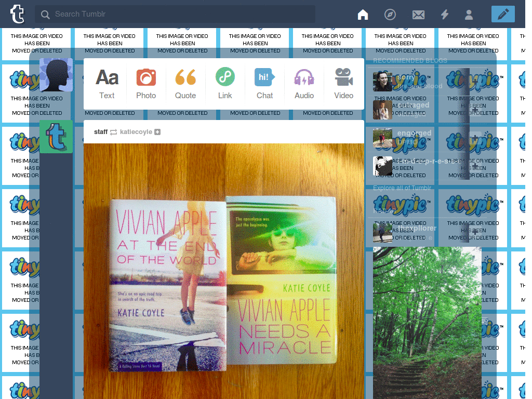Focus the Search Tumblr field
532x399 pixels.
(x=175, y=14)
